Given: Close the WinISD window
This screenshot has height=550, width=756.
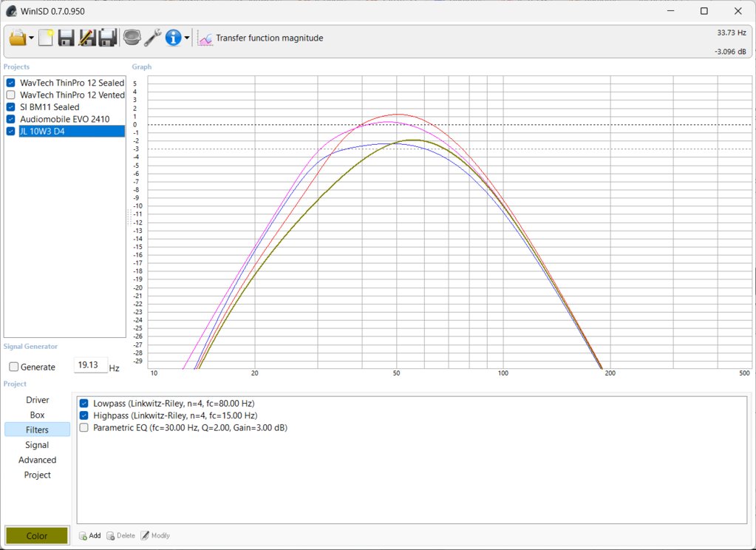Looking at the screenshot, I should click(x=738, y=11).
